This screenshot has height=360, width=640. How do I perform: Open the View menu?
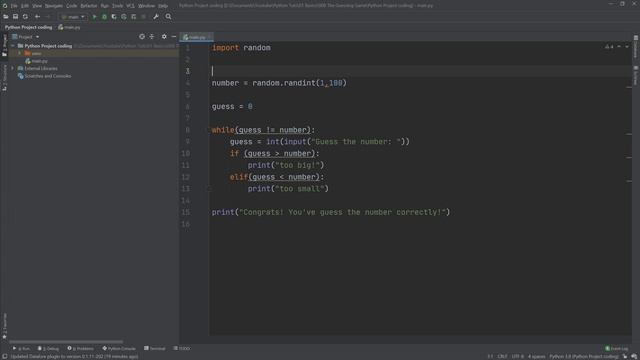(37, 6)
